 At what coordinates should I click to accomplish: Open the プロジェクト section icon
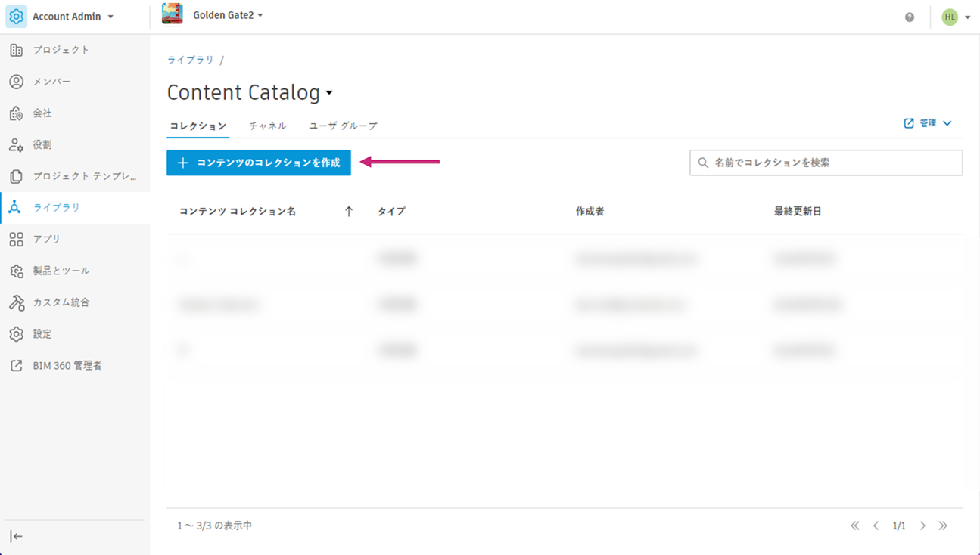(17, 50)
